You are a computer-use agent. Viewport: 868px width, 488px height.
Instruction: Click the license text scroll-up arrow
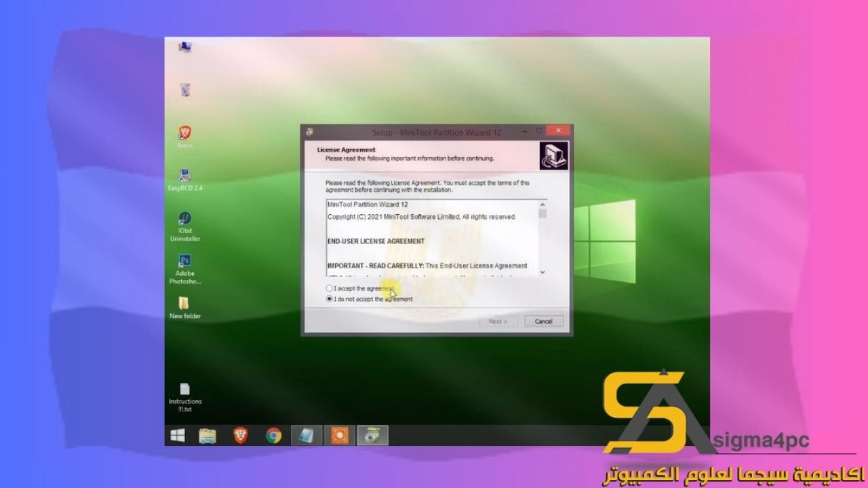point(542,205)
